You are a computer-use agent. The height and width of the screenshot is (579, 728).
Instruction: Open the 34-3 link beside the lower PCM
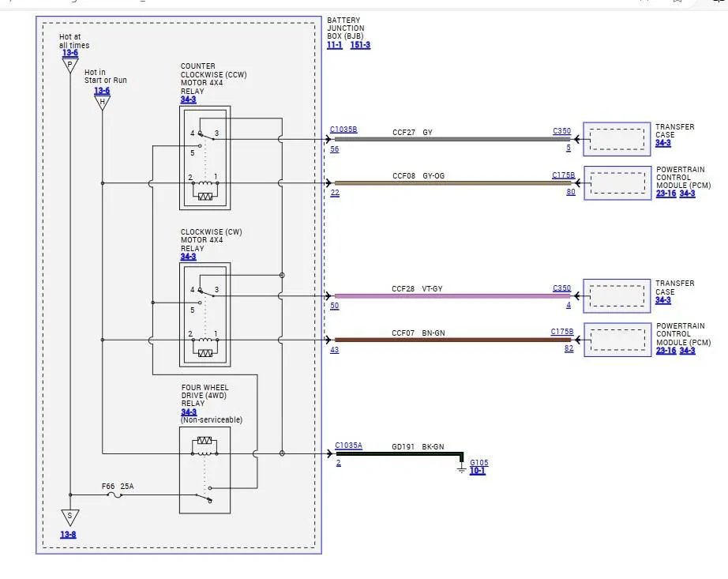coord(687,351)
